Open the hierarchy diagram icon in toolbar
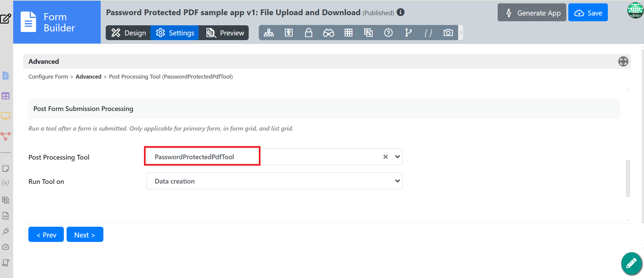This screenshot has width=644, height=278. [x=269, y=33]
